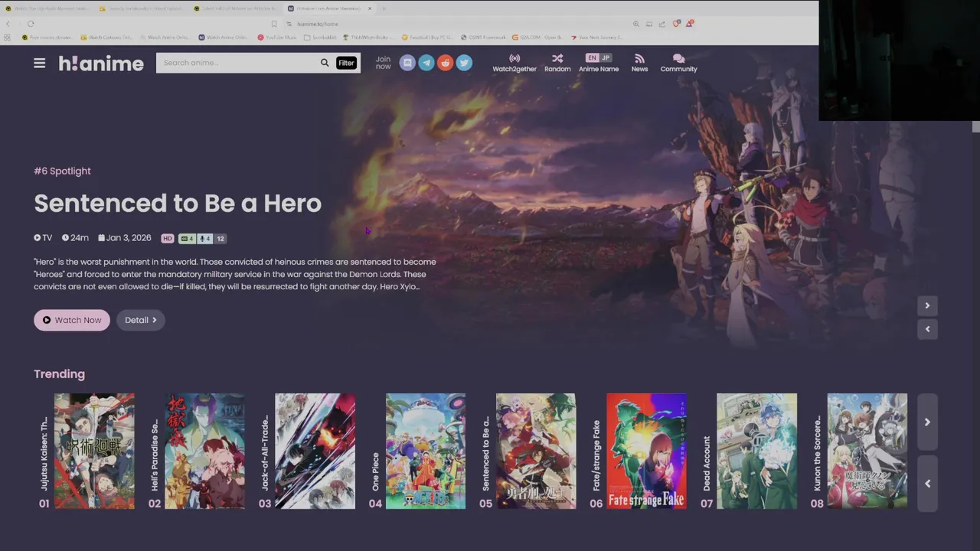Open the Brave shields icon

[x=675, y=24]
